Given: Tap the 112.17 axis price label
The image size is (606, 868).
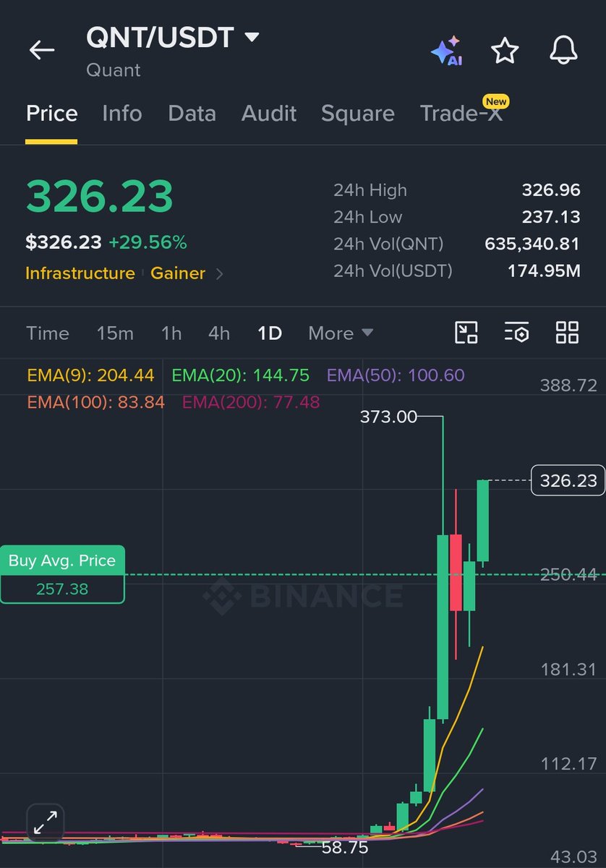Looking at the screenshot, I should pos(571,763).
